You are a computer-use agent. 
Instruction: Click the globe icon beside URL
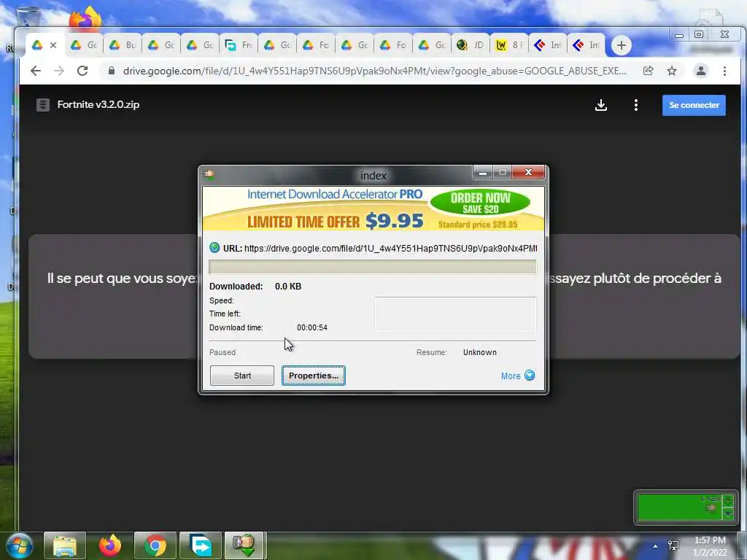(214, 248)
